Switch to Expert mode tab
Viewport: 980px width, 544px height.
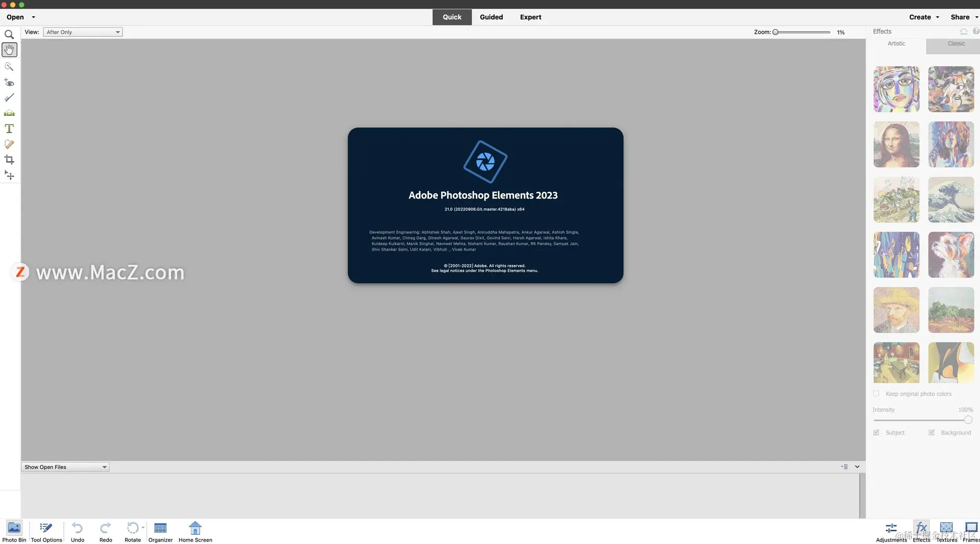pos(530,17)
